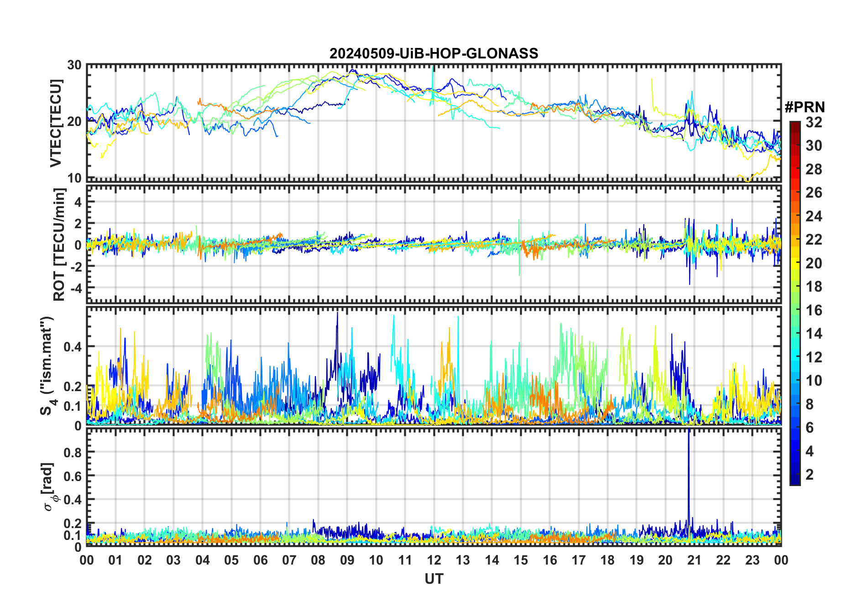The height and width of the screenshot is (607, 868).
Task: Select the VTEC[TECU] y-axis label
Action: 56,123
